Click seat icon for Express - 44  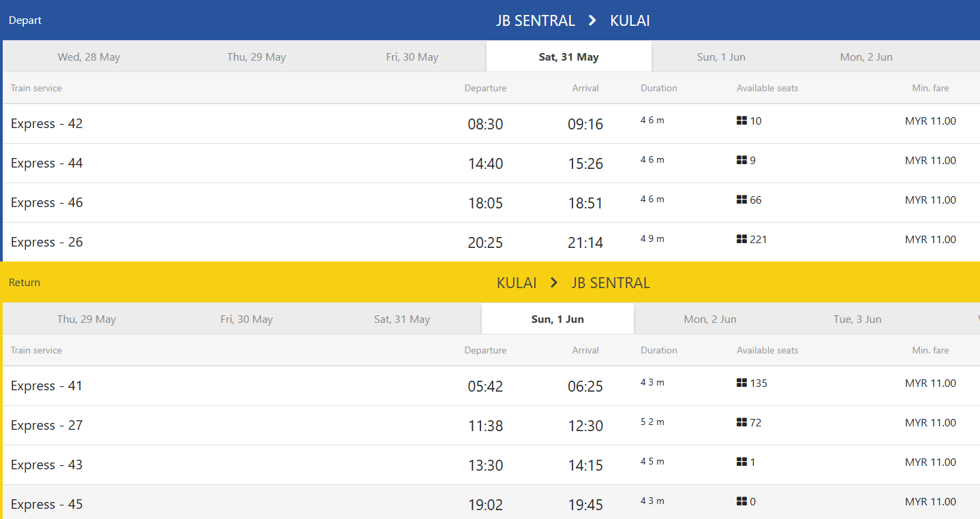point(742,161)
